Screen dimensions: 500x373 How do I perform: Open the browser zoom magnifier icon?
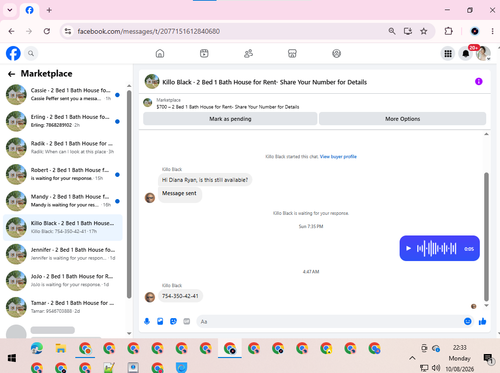[392, 31]
